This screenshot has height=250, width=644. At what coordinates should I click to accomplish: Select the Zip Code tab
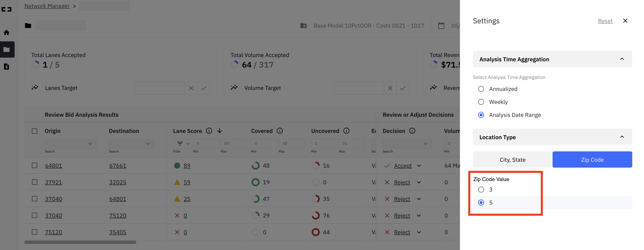(x=592, y=159)
